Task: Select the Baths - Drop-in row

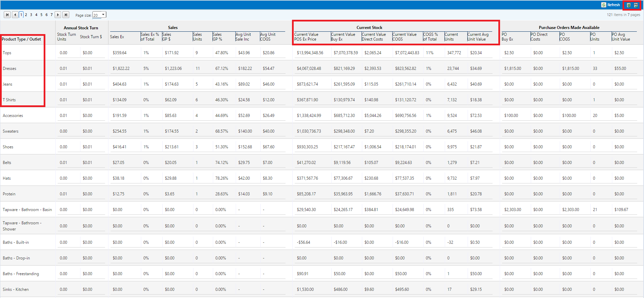Action: (322, 258)
